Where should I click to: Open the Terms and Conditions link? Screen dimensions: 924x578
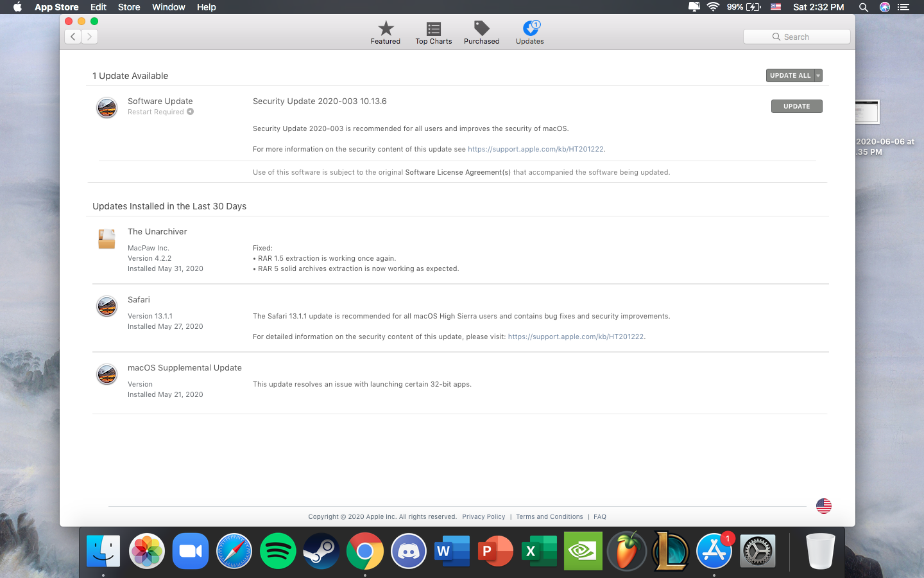(x=549, y=516)
